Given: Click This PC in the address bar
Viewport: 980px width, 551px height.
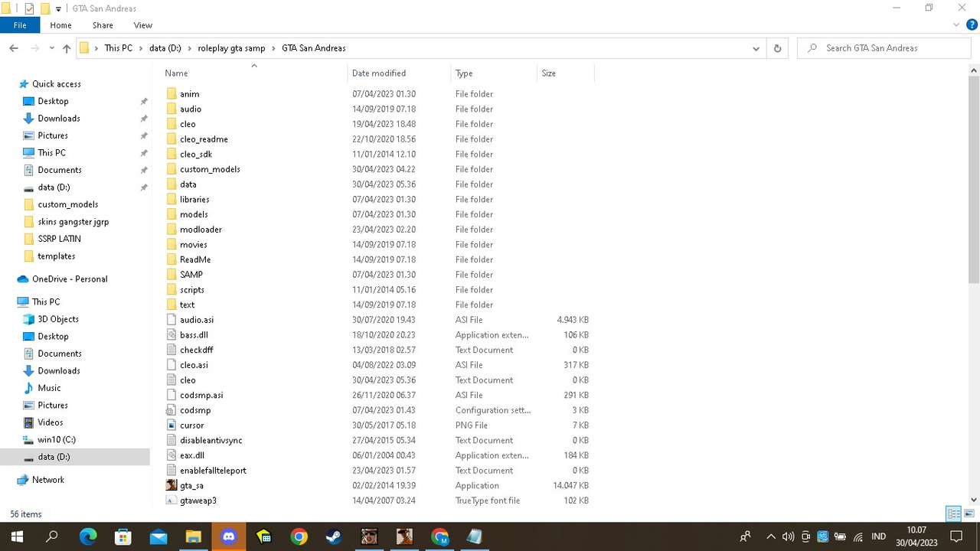Looking at the screenshot, I should tap(119, 48).
